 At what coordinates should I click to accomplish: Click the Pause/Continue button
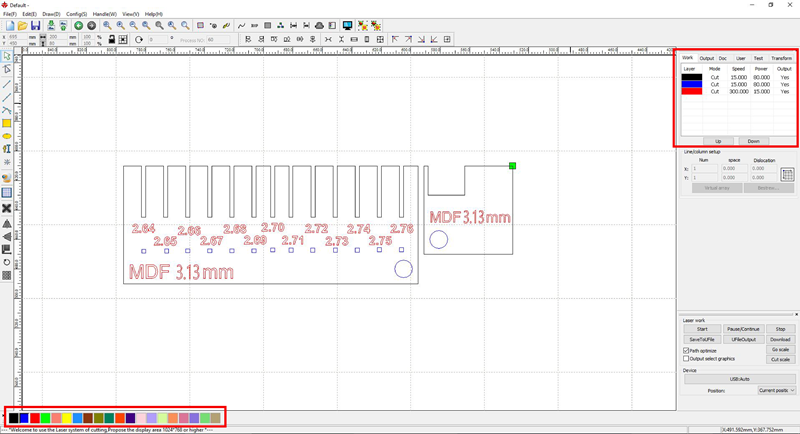tap(743, 329)
